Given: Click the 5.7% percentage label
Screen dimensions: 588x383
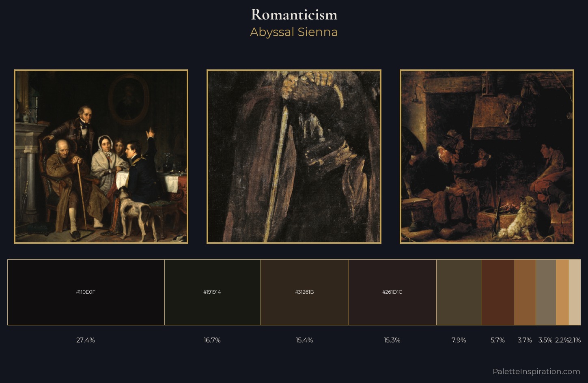Looking at the screenshot, I should click(x=498, y=340).
